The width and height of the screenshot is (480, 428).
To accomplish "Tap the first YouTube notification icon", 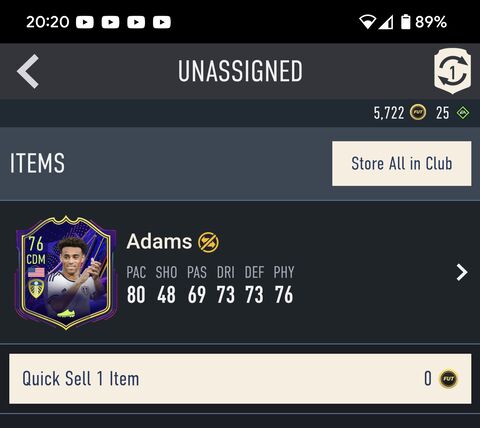I will click(x=85, y=22).
